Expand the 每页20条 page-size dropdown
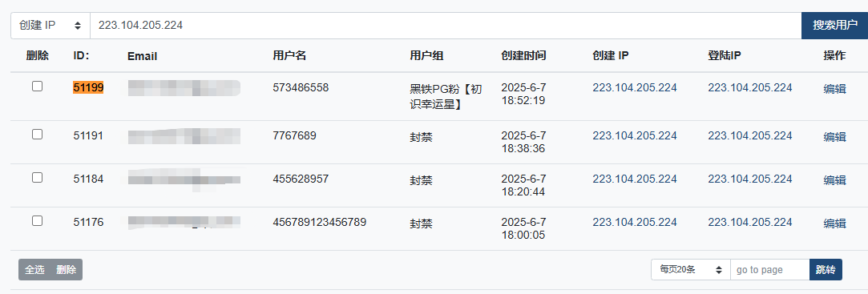The height and width of the screenshot is (294, 868). point(691,270)
